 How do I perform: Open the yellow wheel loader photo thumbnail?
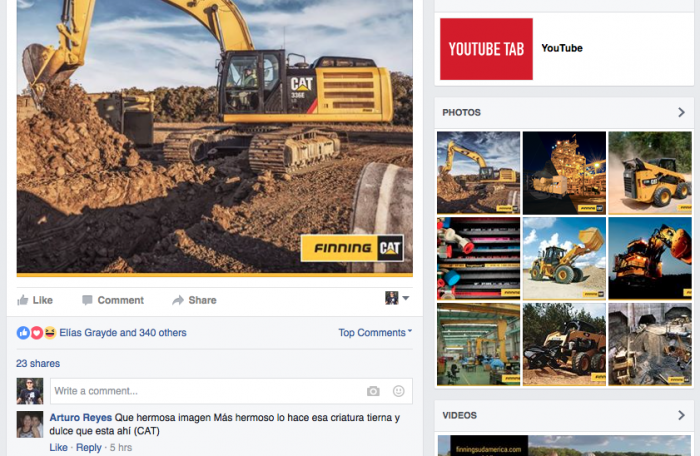pyautogui.click(x=564, y=258)
